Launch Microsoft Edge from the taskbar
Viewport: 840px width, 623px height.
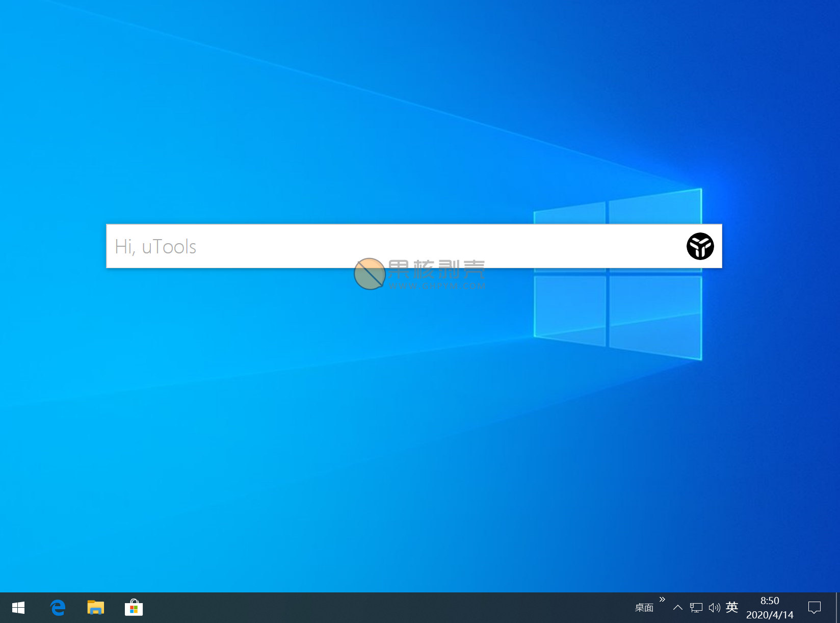pyautogui.click(x=58, y=608)
